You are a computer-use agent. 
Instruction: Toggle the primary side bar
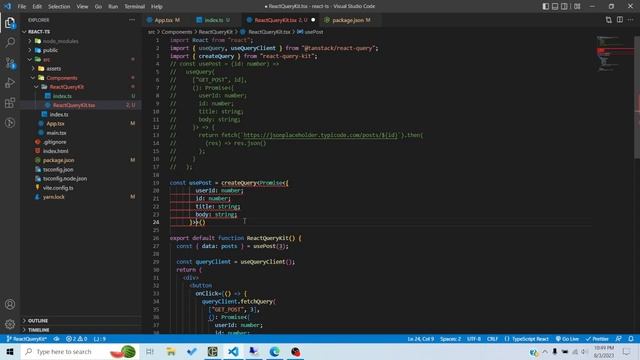click(x=546, y=6)
